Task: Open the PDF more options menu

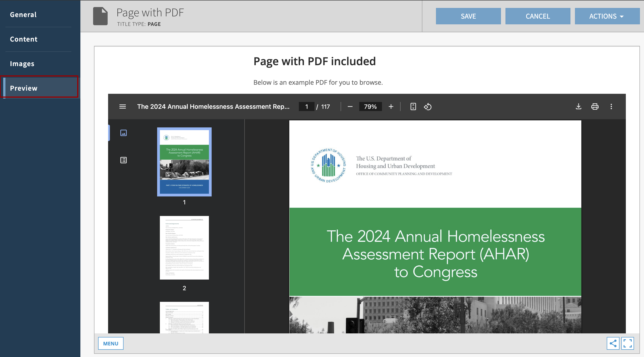Action: coord(612,107)
